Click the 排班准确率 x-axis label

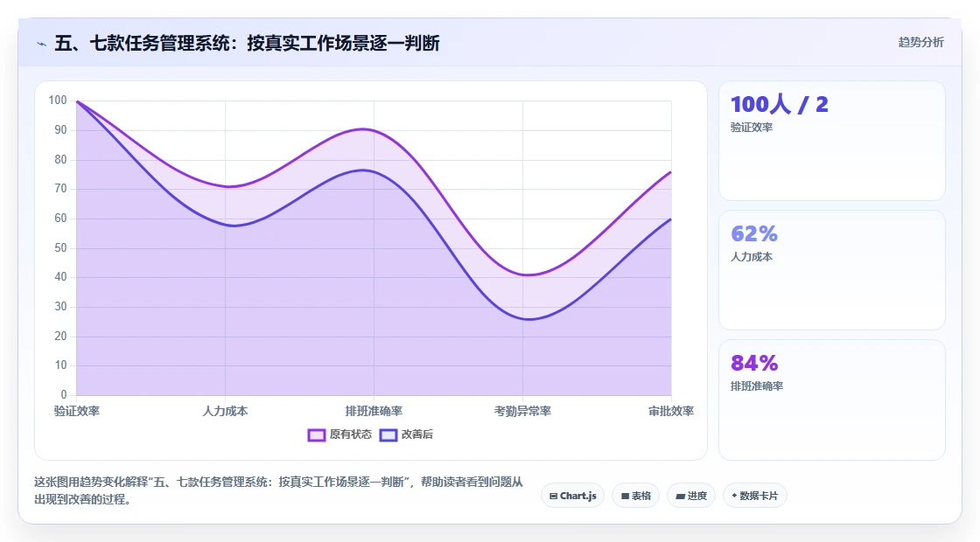point(374,411)
